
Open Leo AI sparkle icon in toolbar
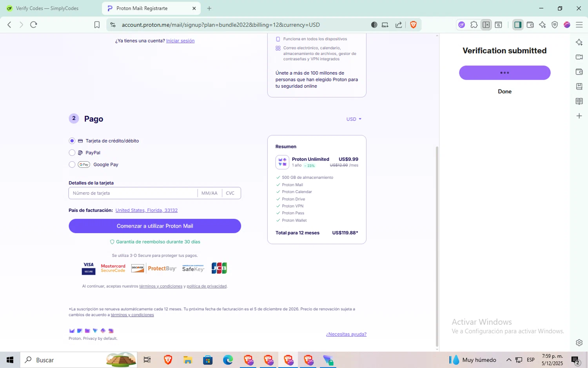(x=543, y=25)
